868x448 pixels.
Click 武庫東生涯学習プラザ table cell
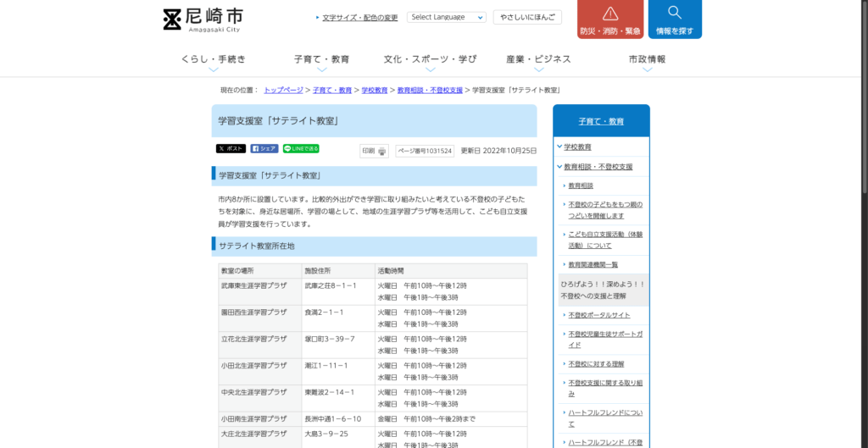click(260, 291)
